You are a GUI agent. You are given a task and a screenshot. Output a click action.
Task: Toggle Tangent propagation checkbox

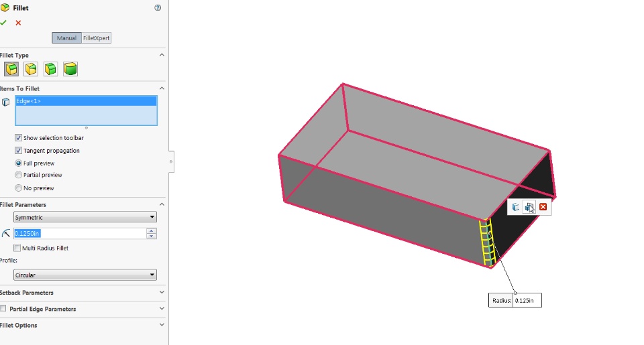click(x=18, y=151)
